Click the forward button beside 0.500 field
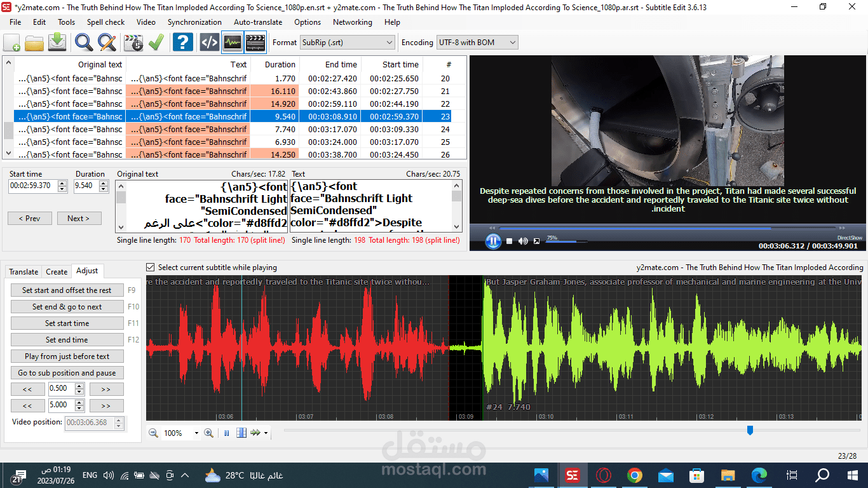 coord(106,389)
